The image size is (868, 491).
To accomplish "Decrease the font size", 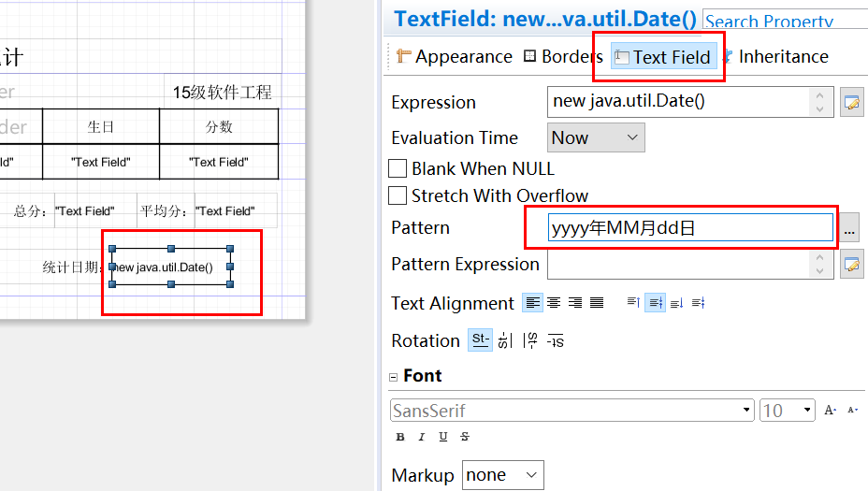I will (852, 411).
